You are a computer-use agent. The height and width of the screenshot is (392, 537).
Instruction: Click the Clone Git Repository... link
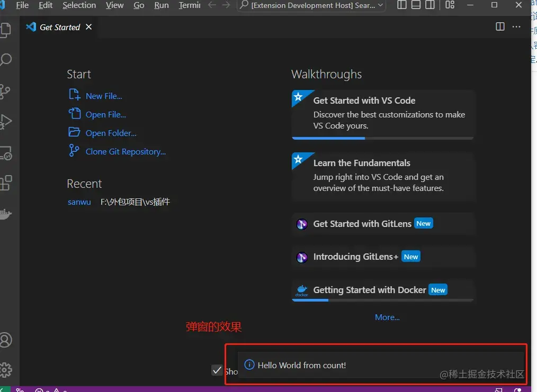pyautogui.click(x=126, y=151)
